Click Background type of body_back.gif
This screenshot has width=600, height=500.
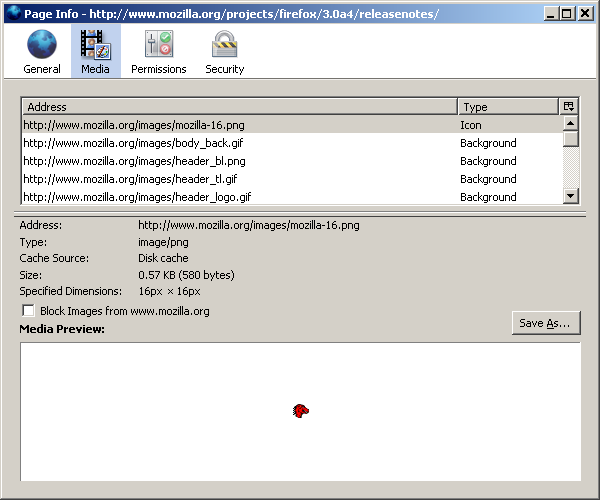pos(488,143)
